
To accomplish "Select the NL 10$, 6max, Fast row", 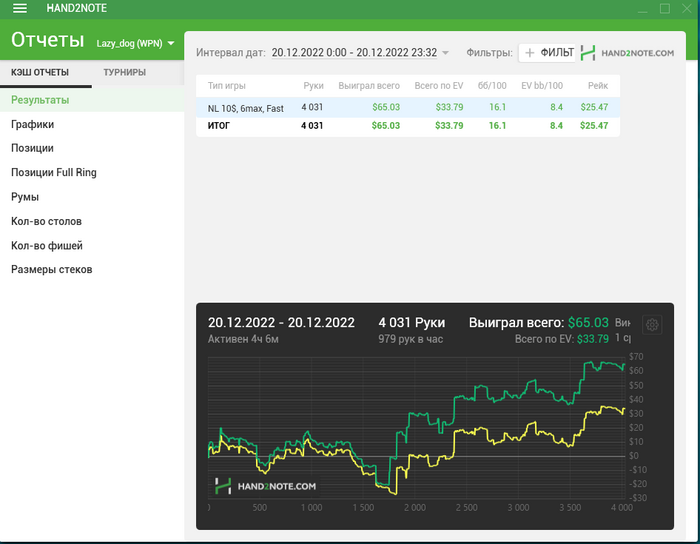I will click(408, 108).
